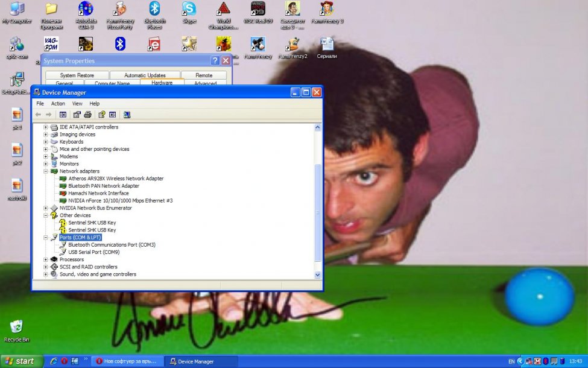Open the Action menu

coord(58,104)
